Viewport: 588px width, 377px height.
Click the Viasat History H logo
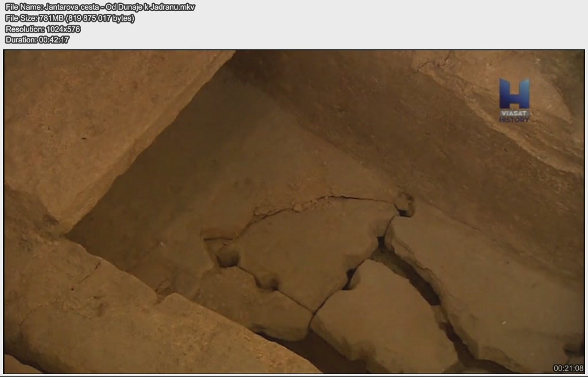(513, 94)
